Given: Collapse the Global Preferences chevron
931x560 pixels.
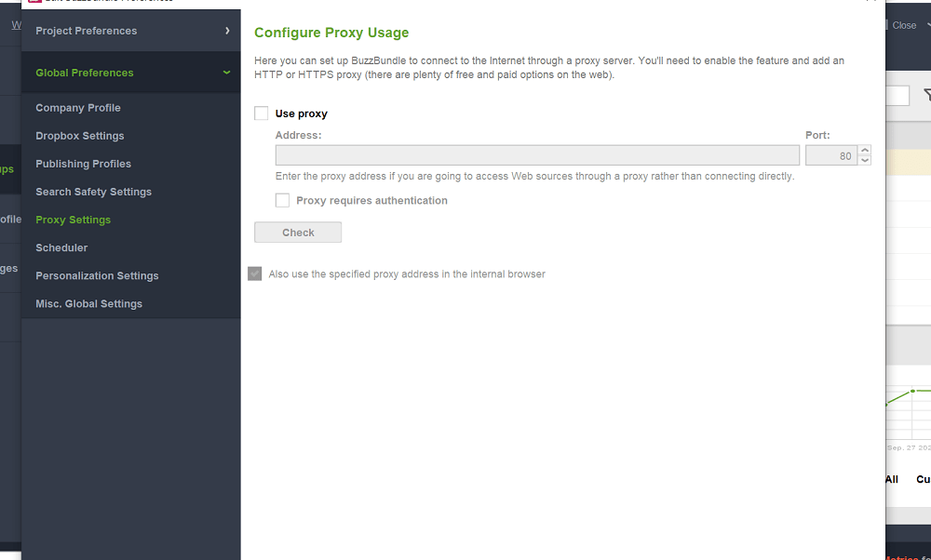Looking at the screenshot, I should click(x=227, y=73).
